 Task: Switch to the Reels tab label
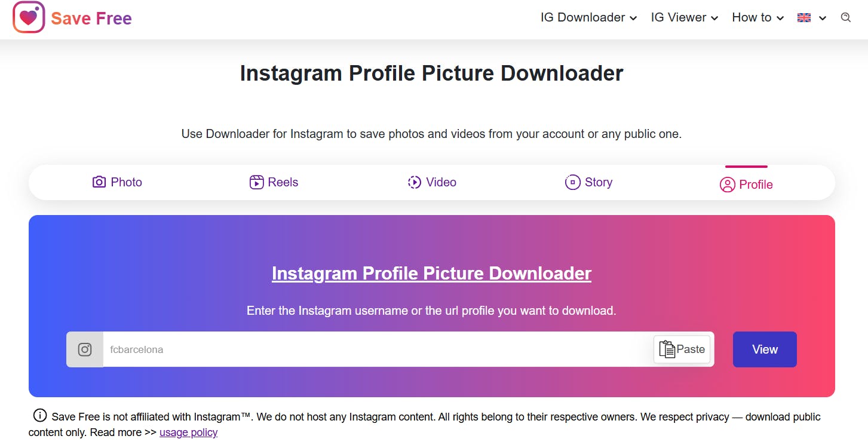pyautogui.click(x=283, y=182)
